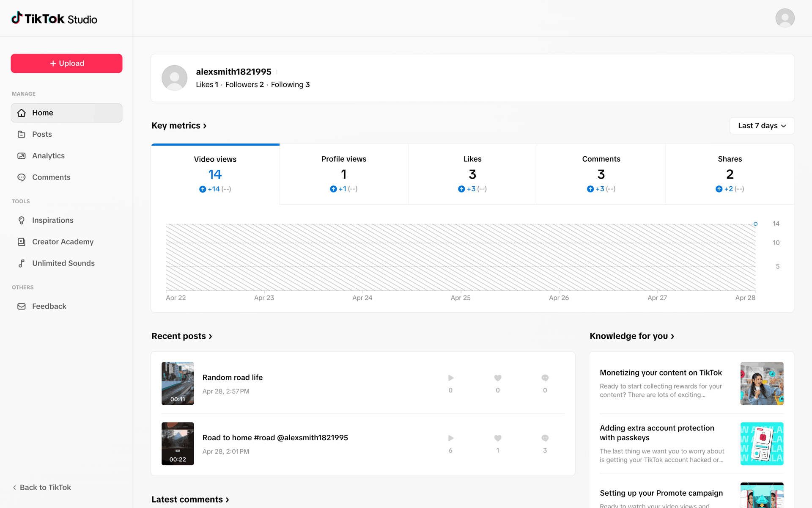Select the Profile views metric tab
812x508 pixels.
344,174
